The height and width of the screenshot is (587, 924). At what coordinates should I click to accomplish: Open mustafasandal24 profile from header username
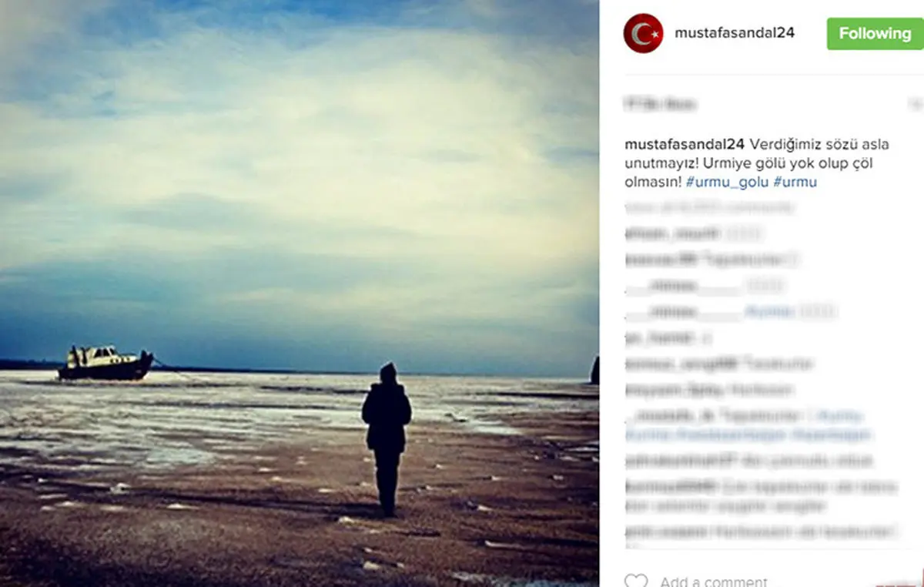[735, 33]
